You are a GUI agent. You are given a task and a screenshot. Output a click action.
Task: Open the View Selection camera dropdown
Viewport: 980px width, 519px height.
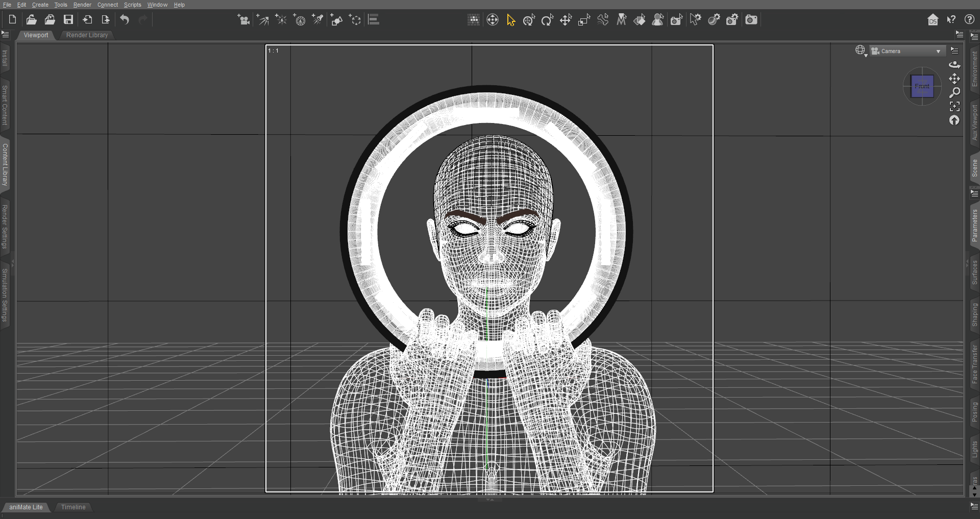coord(908,51)
